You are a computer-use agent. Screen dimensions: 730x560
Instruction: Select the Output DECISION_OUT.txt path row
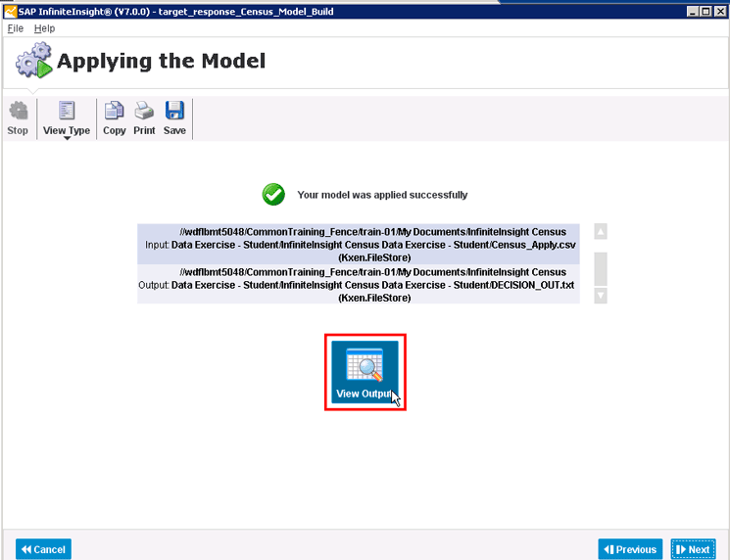(358, 284)
